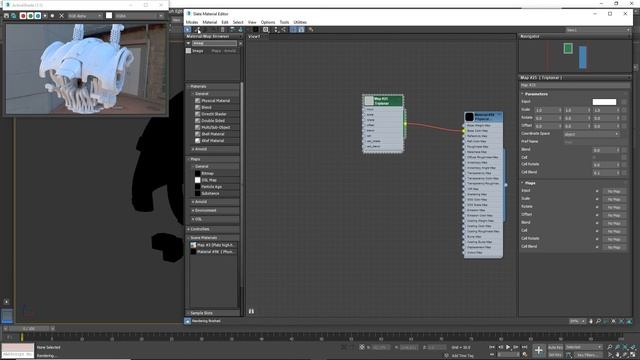Enable the Cell checkbox in Parameters
The image size is (640, 360).
click(595, 157)
